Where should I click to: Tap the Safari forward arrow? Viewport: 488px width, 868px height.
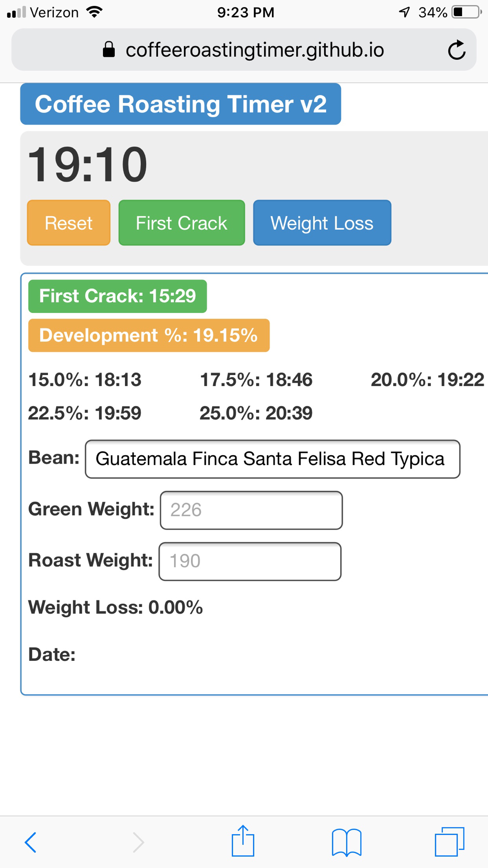coord(138,842)
